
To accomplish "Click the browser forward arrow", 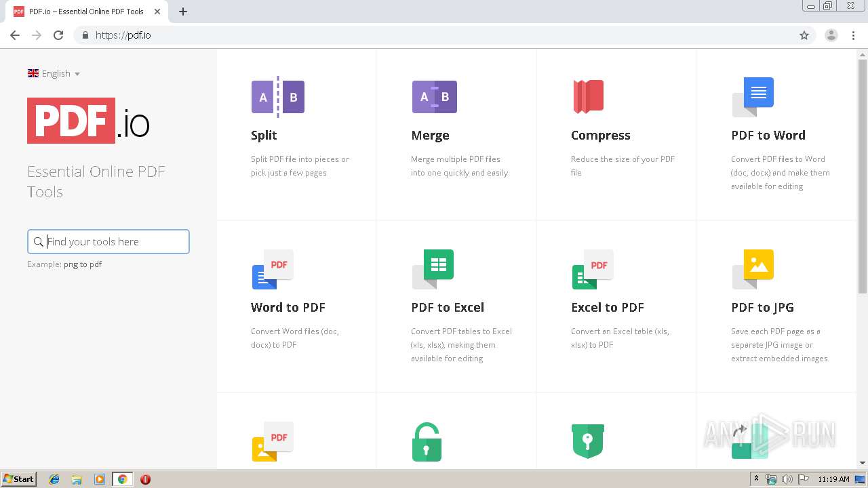I will pos(37,35).
